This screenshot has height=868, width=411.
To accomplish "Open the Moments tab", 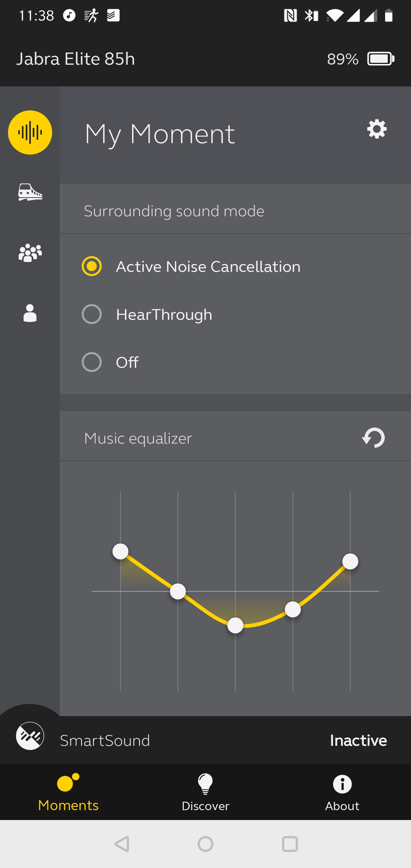I will (x=68, y=792).
